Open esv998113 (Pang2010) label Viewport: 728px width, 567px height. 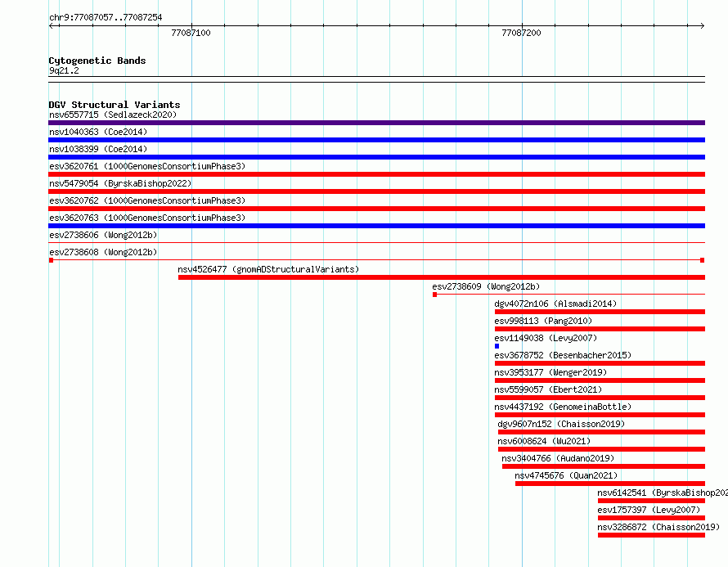(x=543, y=321)
